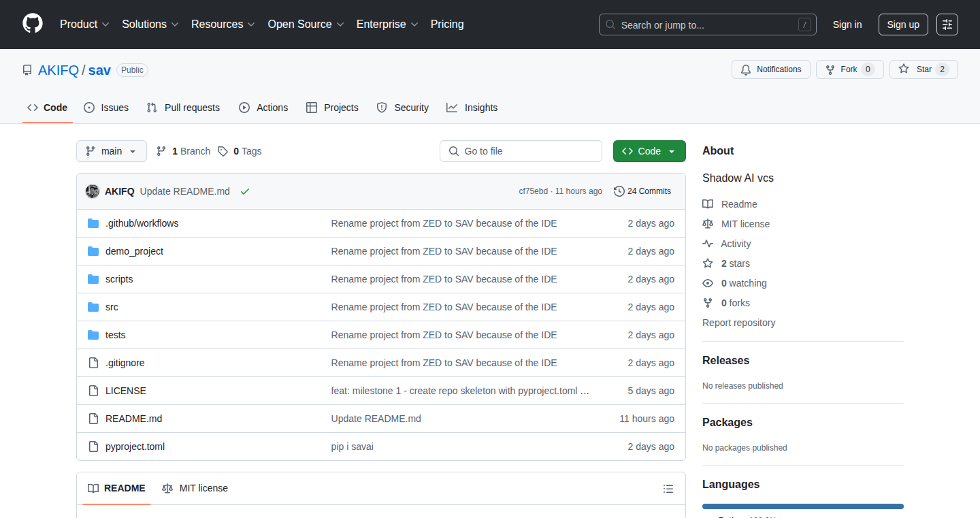Expand the Product menu
980x518 pixels.
pos(84,25)
